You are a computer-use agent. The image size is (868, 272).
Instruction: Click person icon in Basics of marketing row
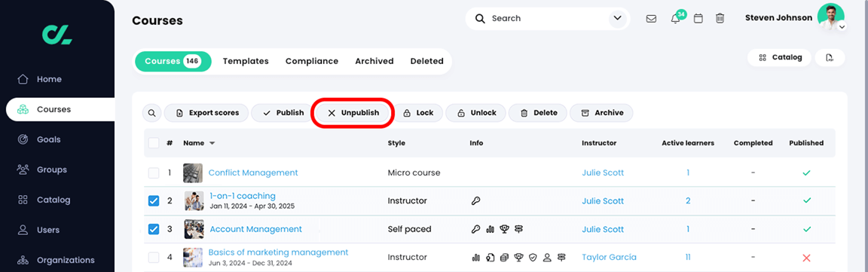pos(548,258)
